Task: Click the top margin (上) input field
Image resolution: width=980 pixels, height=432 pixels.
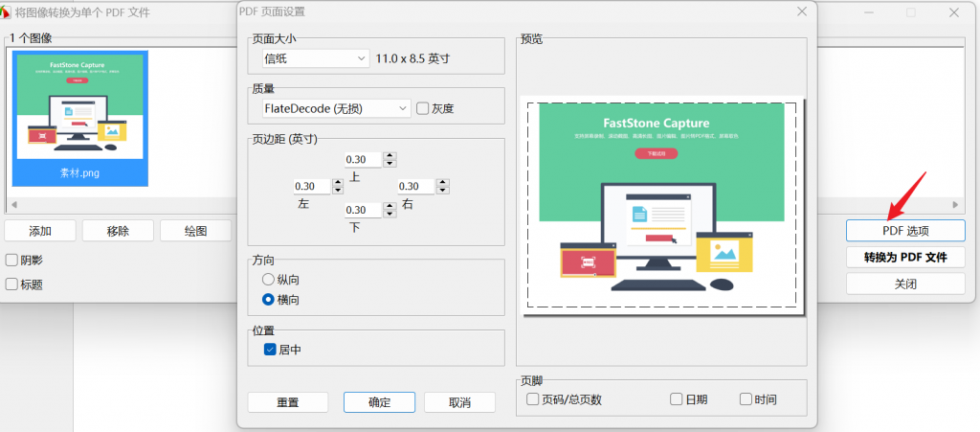Action: [363, 159]
